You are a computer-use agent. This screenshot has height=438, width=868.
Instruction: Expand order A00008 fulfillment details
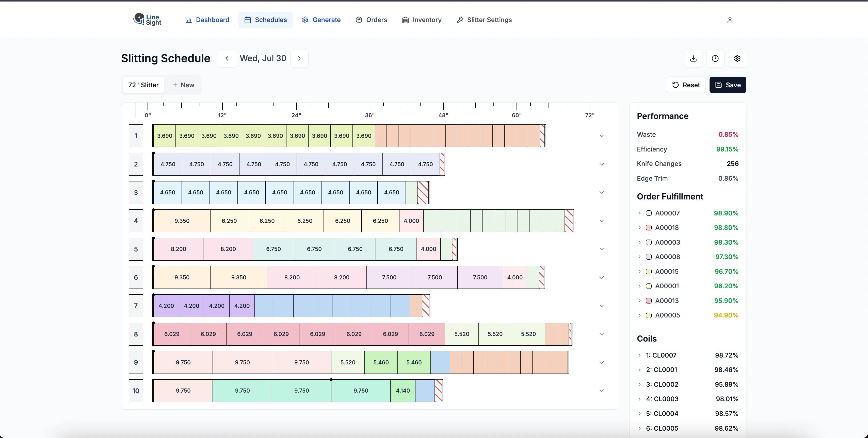[639, 257]
